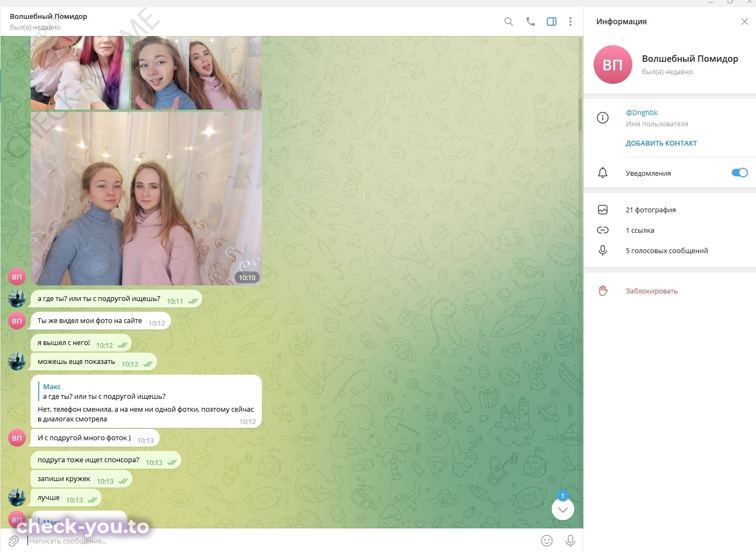Screen dimensions: 756x552
Task: Click ВП avatar next to the photo
Action: coord(17,277)
